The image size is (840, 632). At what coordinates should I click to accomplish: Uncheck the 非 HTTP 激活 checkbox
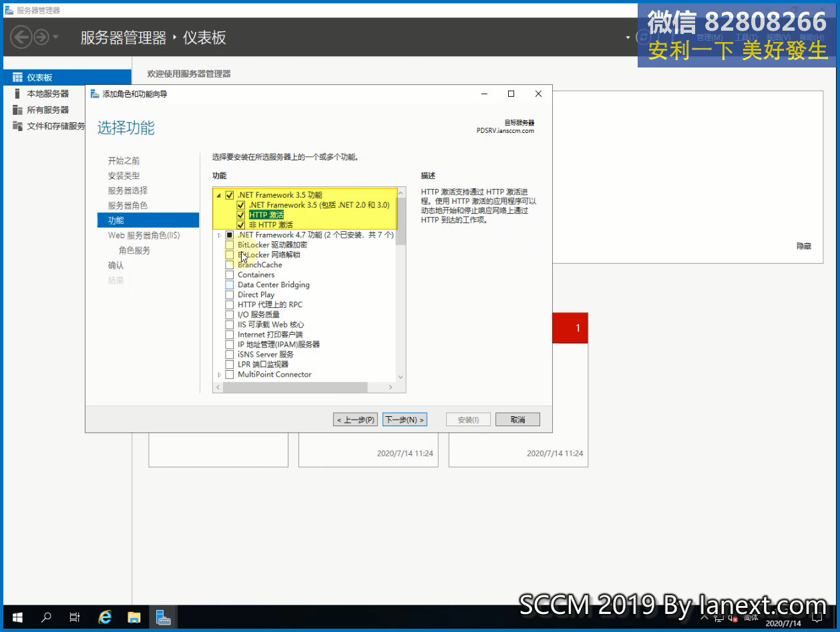241,225
